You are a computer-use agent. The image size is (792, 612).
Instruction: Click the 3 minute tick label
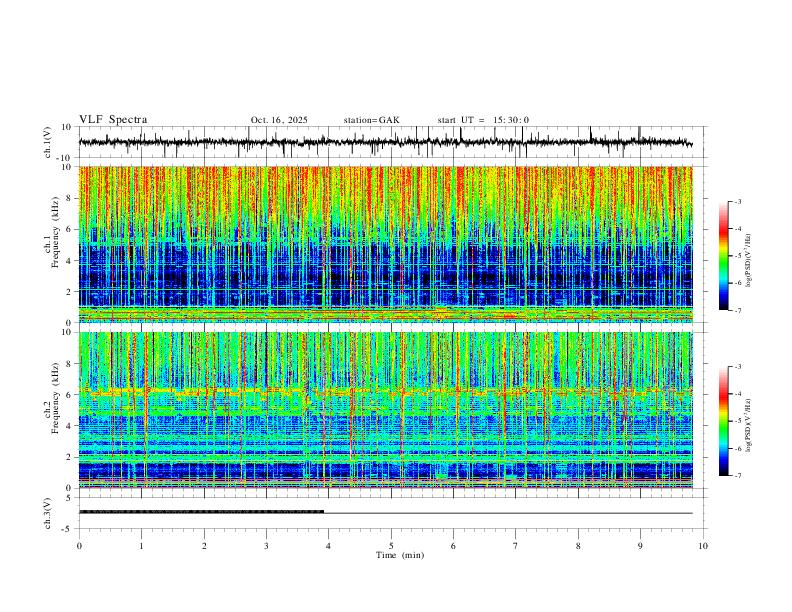tap(266, 546)
